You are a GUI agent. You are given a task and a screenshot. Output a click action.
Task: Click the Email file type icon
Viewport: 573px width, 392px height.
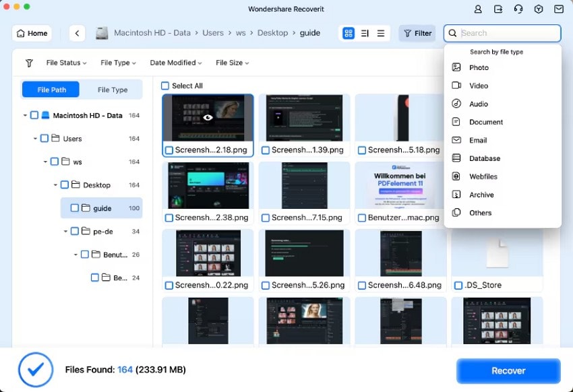click(456, 140)
